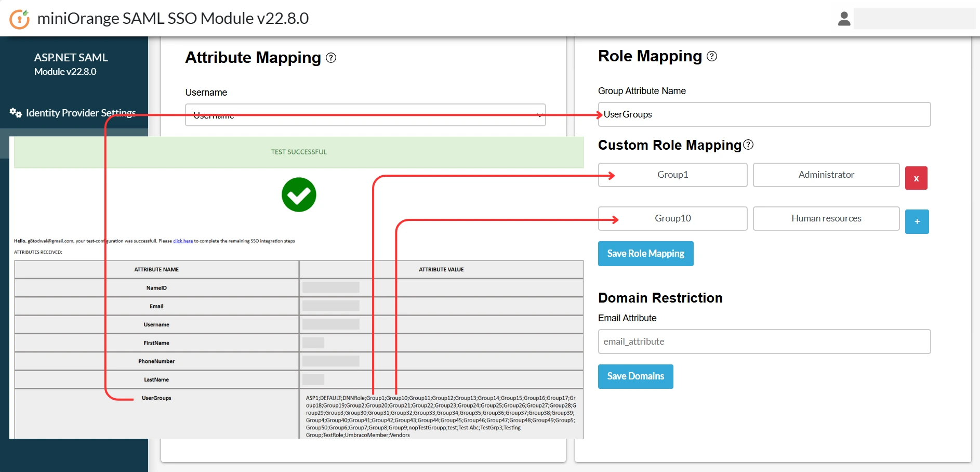Screen dimensions: 980x472
Task: Select the Email attribute name cell
Action: click(156, 306)
